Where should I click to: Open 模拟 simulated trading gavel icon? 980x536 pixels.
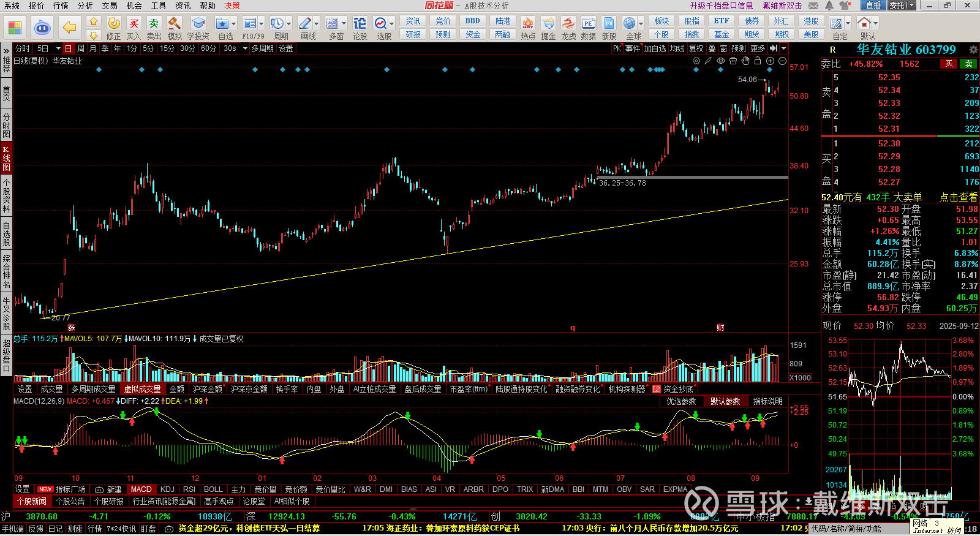(x=175, y=28)
